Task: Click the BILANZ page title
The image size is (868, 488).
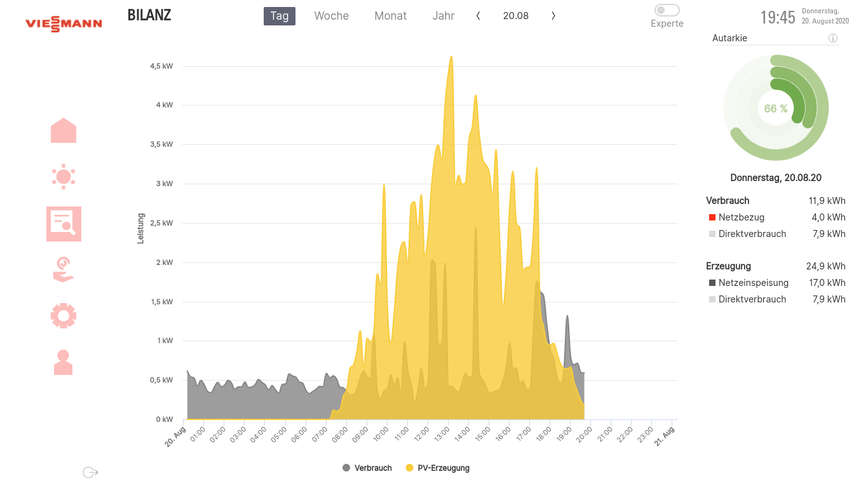Action: 149,15
